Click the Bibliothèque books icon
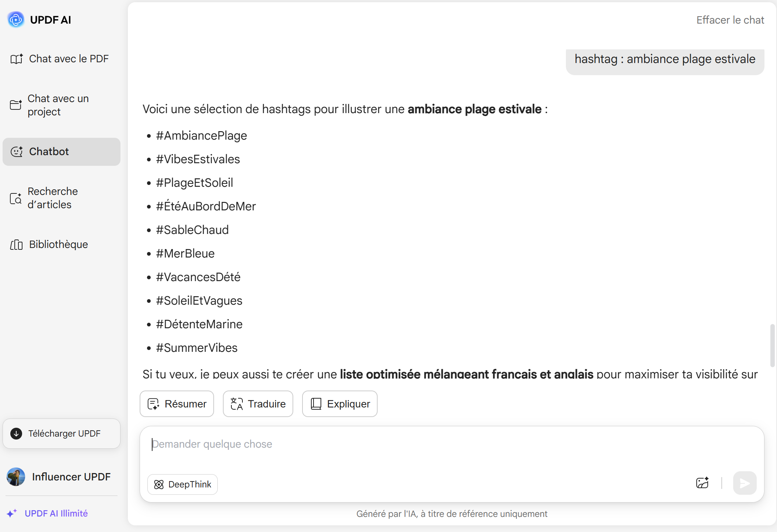 (17, 245)
